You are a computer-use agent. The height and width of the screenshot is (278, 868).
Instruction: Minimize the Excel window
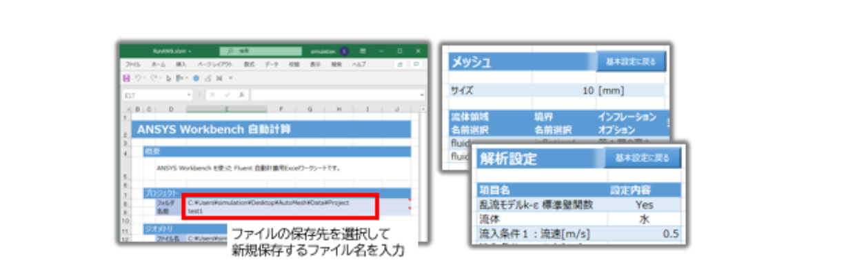pyautogui.click(x=381, y=51)
